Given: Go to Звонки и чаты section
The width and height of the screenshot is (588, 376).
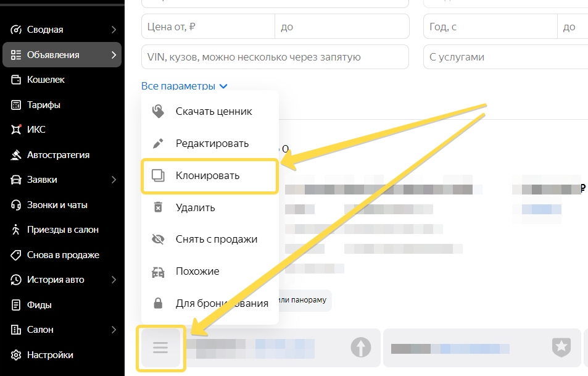Looking at the screenshot, I should click(57, 205).
